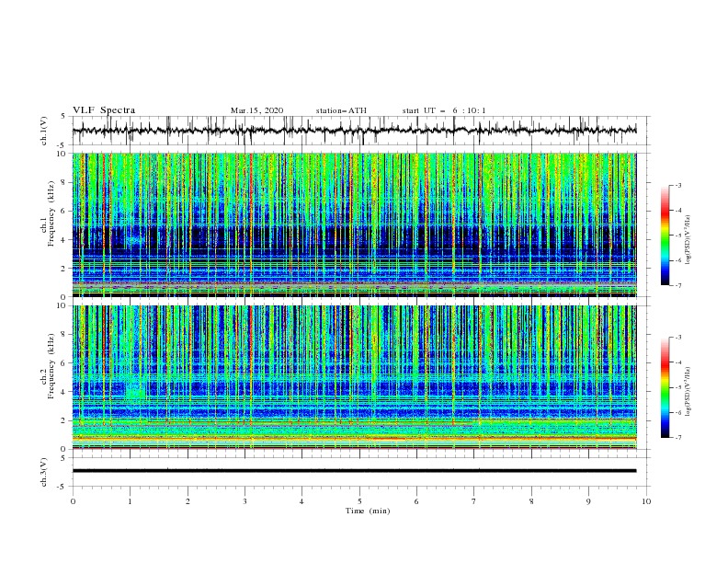Click the time axis tick label 9
Viewport: 728px width, 563px height.
click(588, 501)
